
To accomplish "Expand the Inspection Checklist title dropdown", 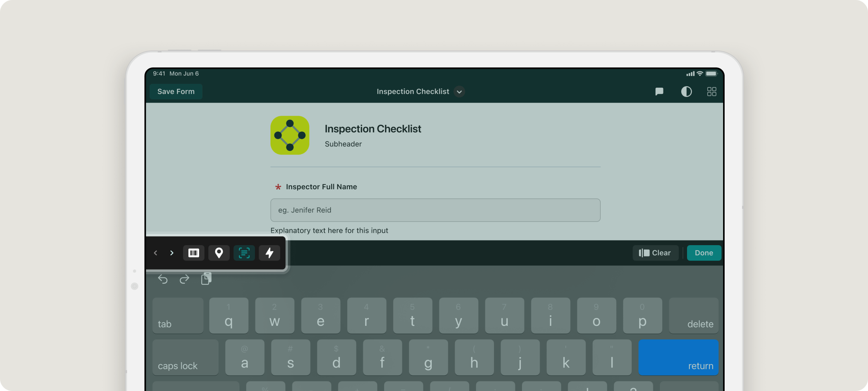I will 459,92.
